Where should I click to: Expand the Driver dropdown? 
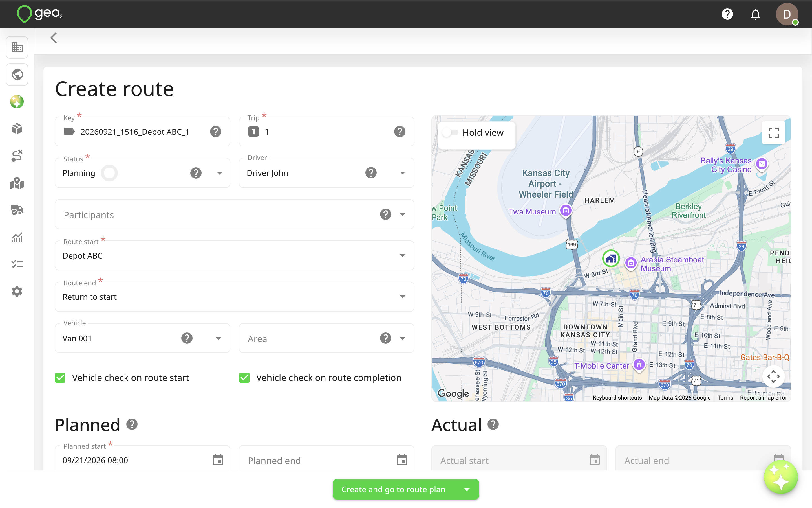[403, 173]
